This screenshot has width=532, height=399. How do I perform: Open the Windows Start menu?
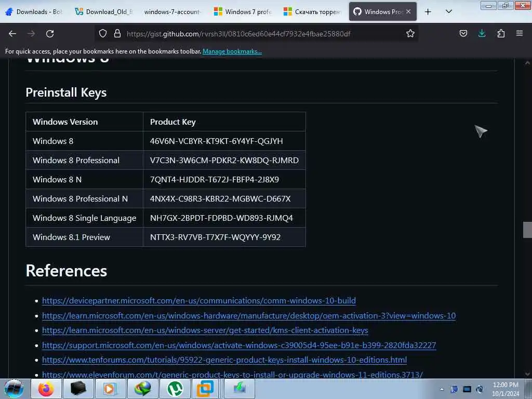coord(14,389)
